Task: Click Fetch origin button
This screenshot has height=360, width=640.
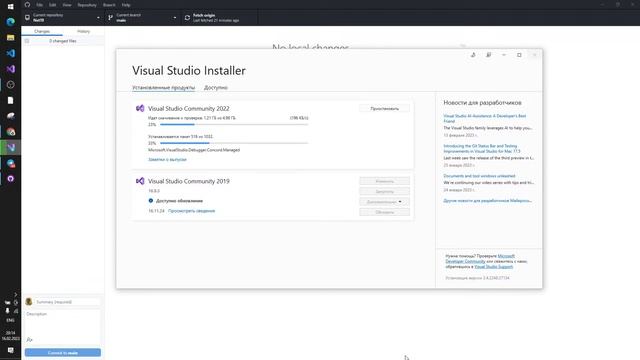Action: pos(219,18)
